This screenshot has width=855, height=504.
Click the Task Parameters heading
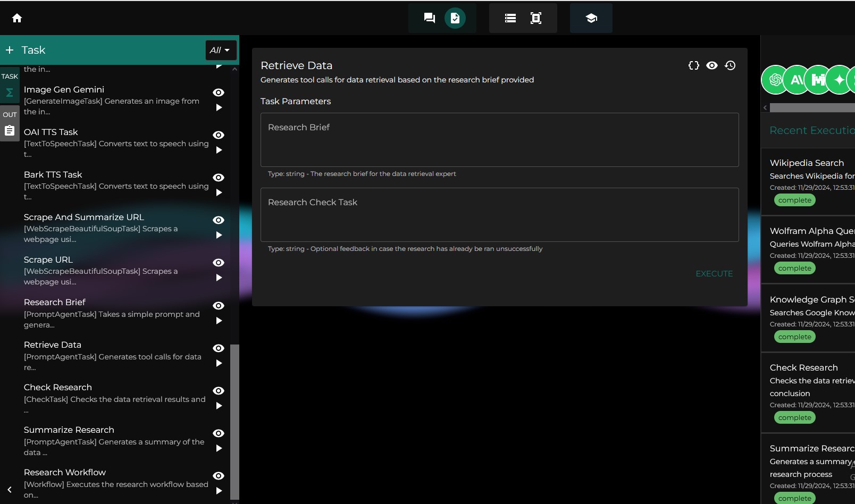pyautogui.click(x=296, y=101)
